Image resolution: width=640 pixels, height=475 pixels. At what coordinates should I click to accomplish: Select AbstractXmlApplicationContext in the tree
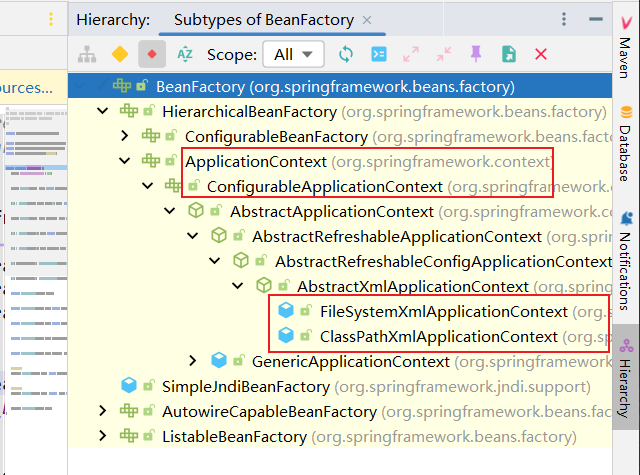coord(413,286)
